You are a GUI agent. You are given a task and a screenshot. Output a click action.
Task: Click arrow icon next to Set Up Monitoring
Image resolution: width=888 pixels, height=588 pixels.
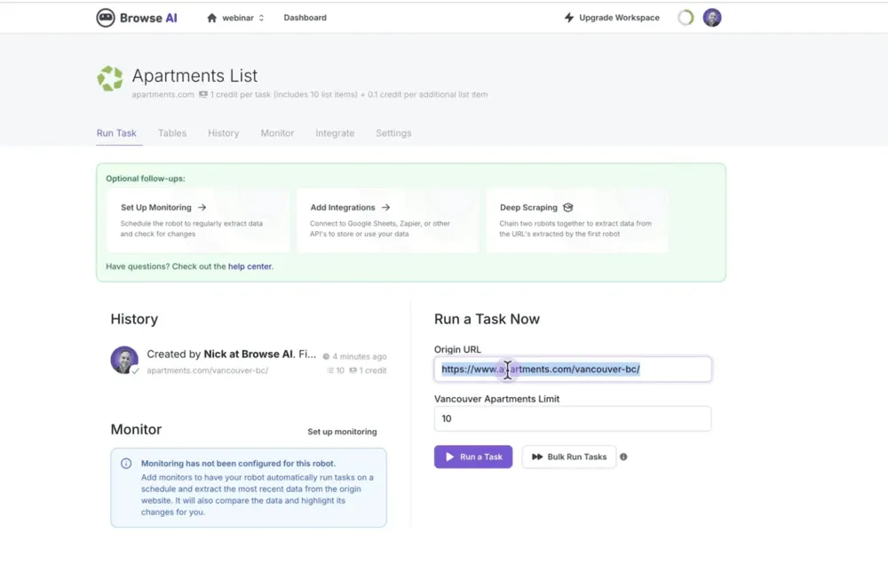pyautogui.click(x=202, y=207)
